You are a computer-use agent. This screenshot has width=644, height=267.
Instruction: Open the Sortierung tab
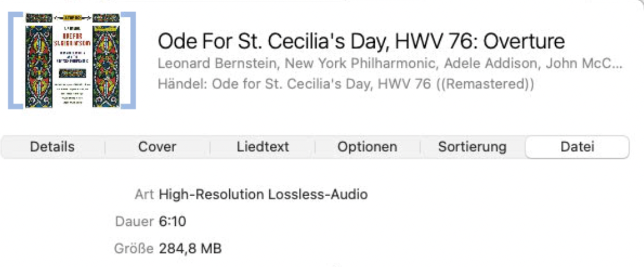click(x=472, y=147)
